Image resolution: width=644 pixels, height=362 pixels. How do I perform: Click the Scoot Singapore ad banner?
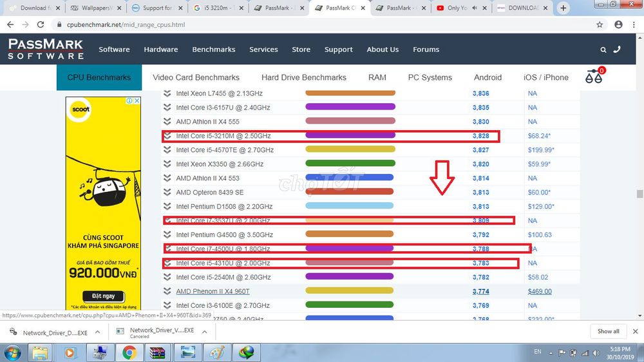click(x=103, y=204)
